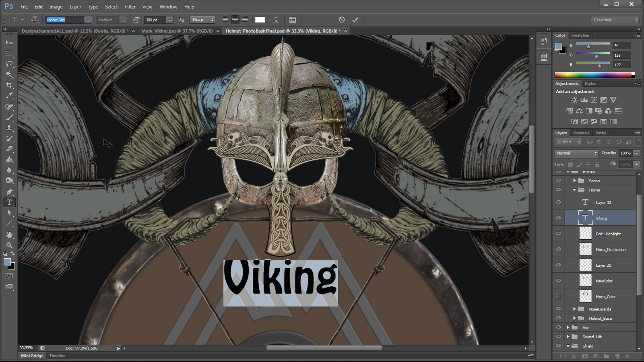Open the anti-aliasing Sharp dropdown
Image resolution: width=644 pixels, height=362 pixels.
(x=202, y=20)
